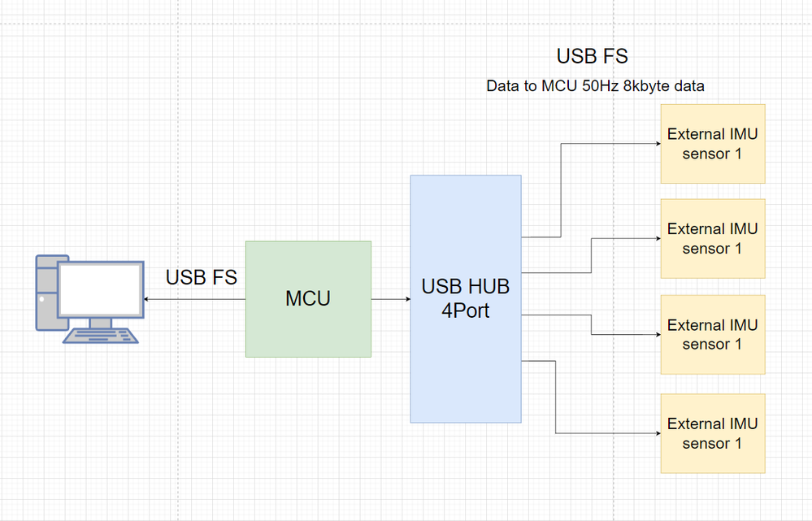Select the topmost External IMU sensor box
Viewport: 812px width, 521px height.
pyautogui.click(x=712, y=144)
